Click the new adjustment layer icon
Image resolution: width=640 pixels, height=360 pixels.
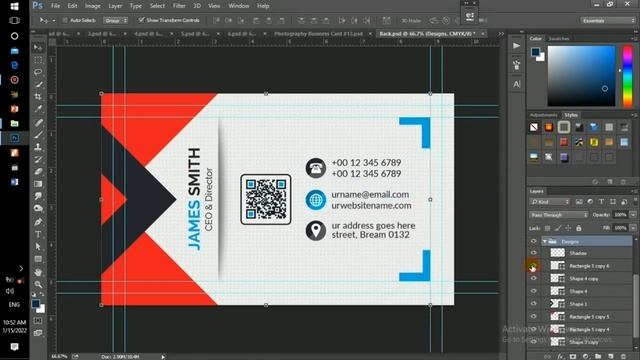point(586,356)
